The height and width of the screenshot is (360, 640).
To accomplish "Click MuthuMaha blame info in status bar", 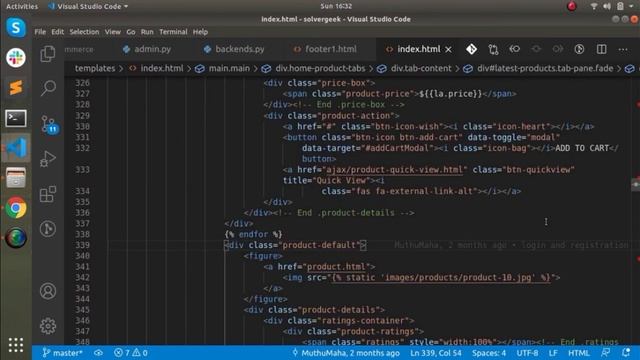I will click(x=346, y=353).
